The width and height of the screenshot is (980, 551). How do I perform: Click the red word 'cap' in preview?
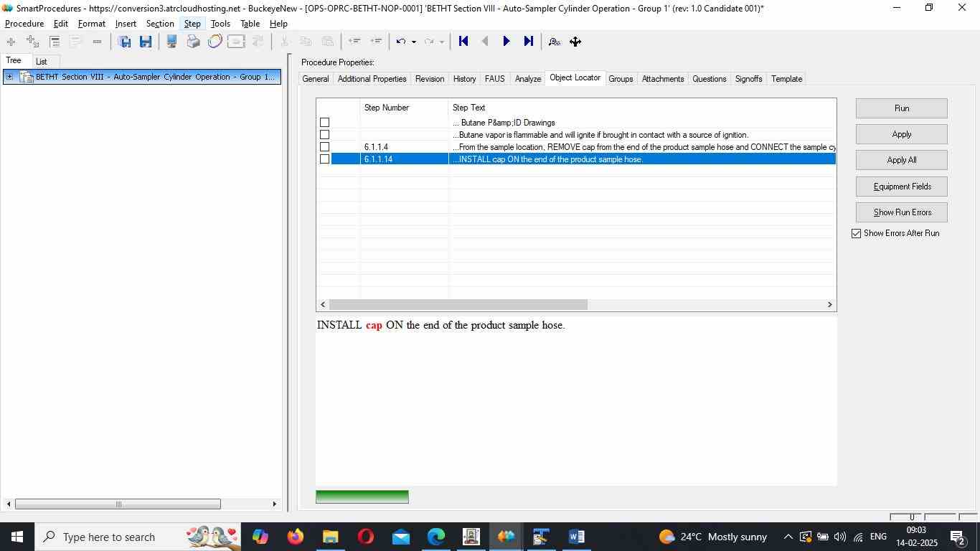(374, 325)
